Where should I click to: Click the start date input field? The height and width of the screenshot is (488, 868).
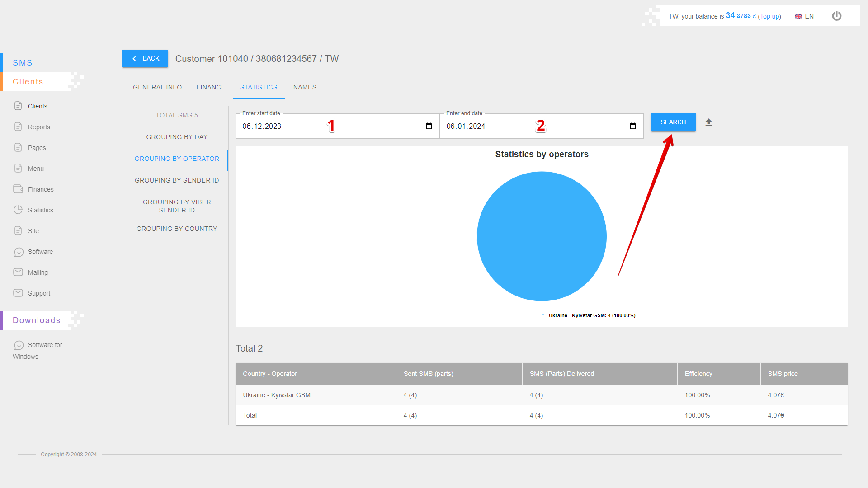click(x=289, y=126)
